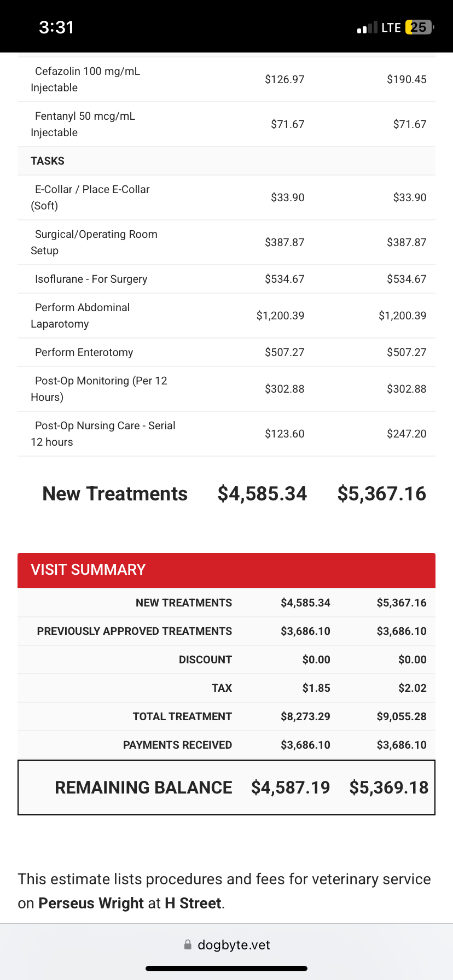Tap the lock icon beside dogbyte.vet

tap(188, 944)
